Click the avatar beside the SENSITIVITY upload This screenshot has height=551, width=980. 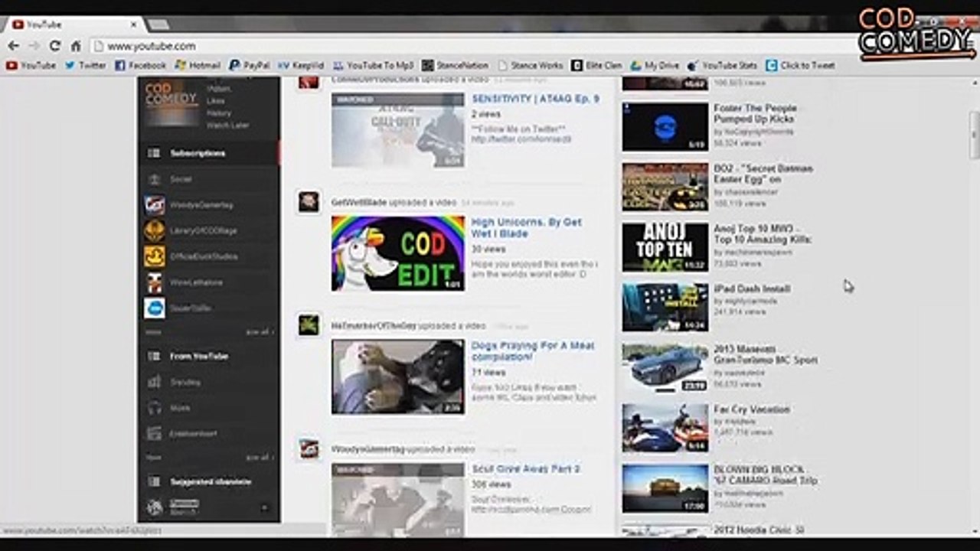pyautogui.click(x=309, y=82)
